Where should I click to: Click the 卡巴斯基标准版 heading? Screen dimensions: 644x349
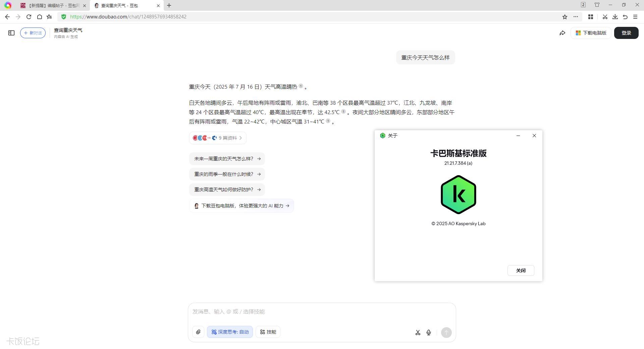(x=459, y=153)
